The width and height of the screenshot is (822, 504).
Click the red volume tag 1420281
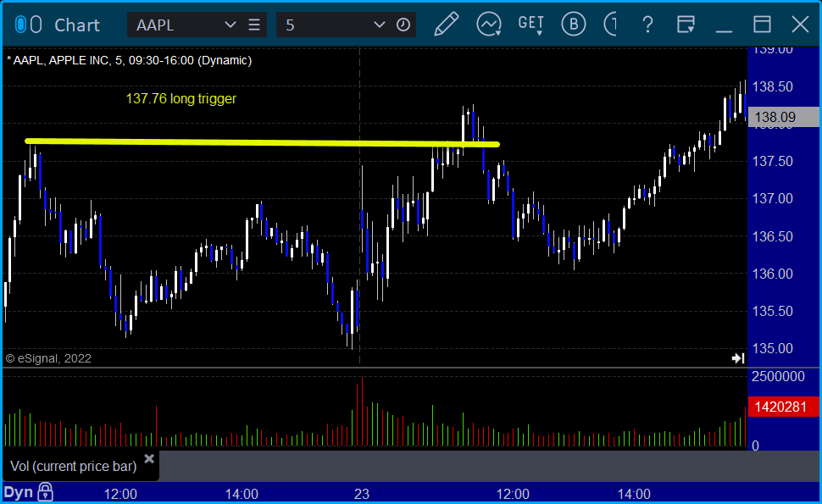tap(783, 407)
